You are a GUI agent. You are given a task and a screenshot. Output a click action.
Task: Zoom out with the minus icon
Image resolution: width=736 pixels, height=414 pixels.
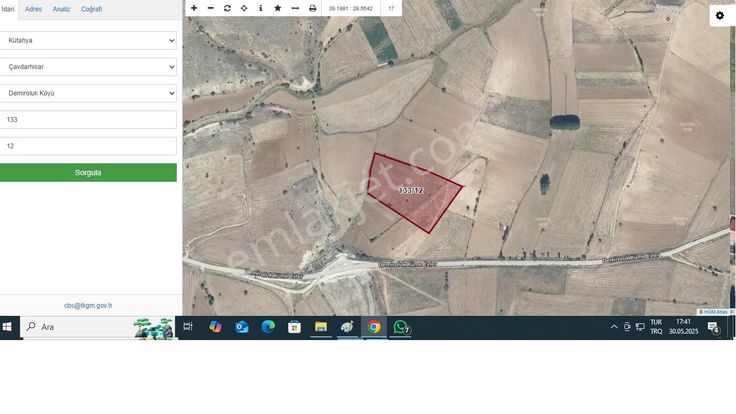pos(210,8)
